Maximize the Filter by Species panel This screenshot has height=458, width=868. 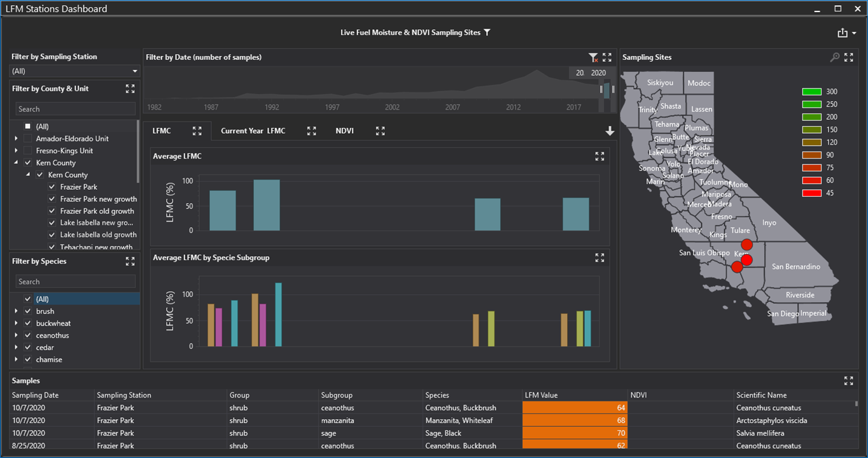pos(130,261)
